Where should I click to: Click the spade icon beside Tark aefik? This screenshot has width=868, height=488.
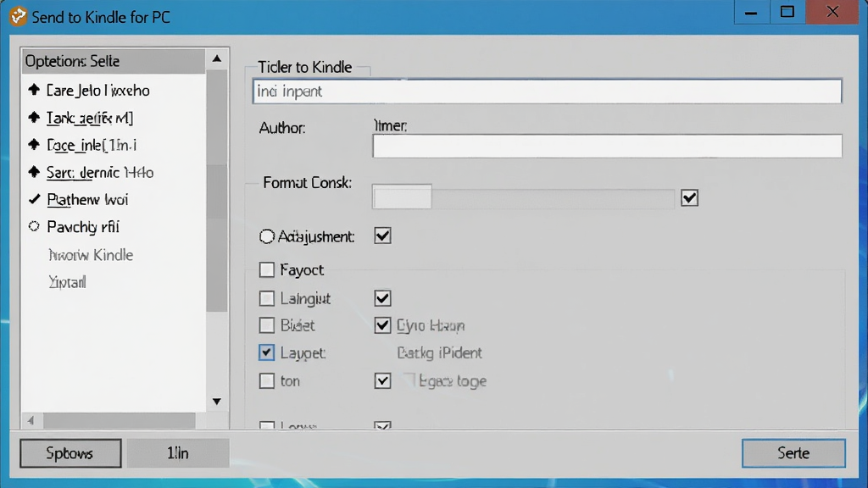[34, 117]
